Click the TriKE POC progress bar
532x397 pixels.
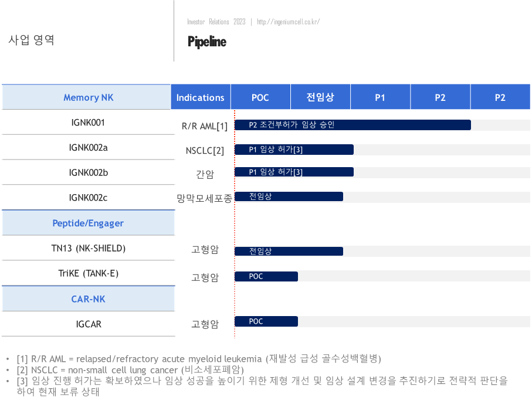[x=266, y=277]
